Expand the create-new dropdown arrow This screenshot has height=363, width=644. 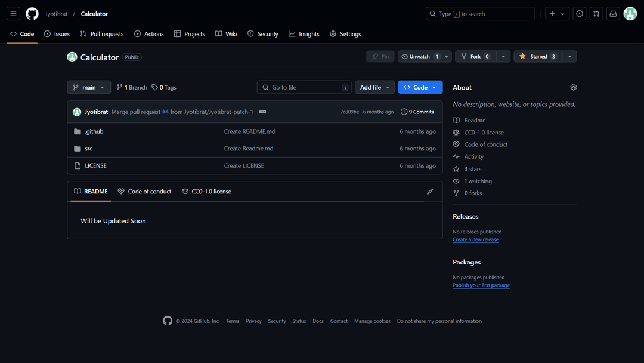pos(563,14)
